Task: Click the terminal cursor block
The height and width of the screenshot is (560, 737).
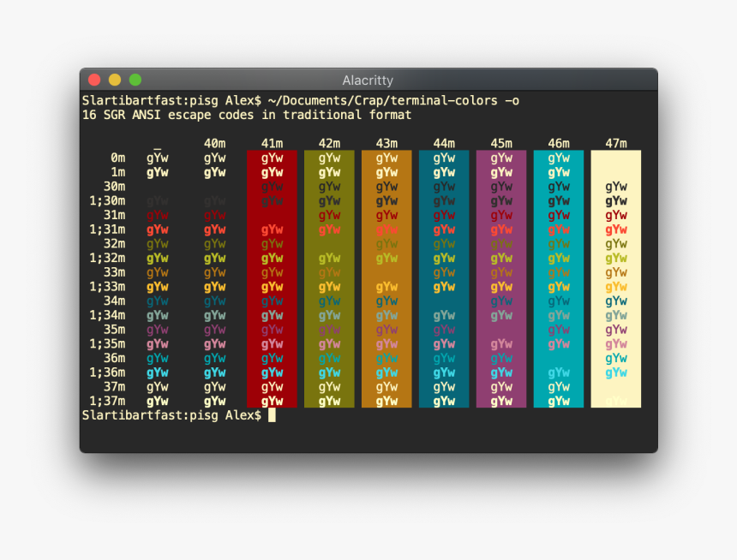Action: pos(273,415)
